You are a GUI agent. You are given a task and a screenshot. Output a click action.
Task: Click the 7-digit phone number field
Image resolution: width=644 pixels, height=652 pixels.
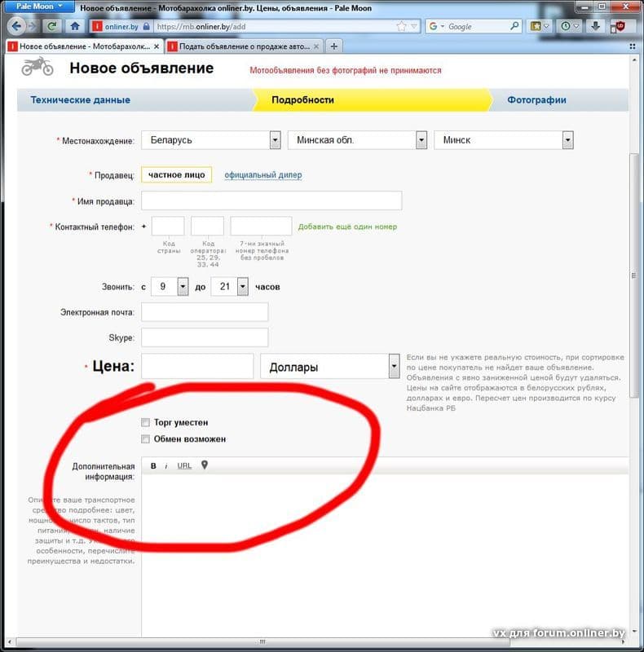tap(261, 227)
